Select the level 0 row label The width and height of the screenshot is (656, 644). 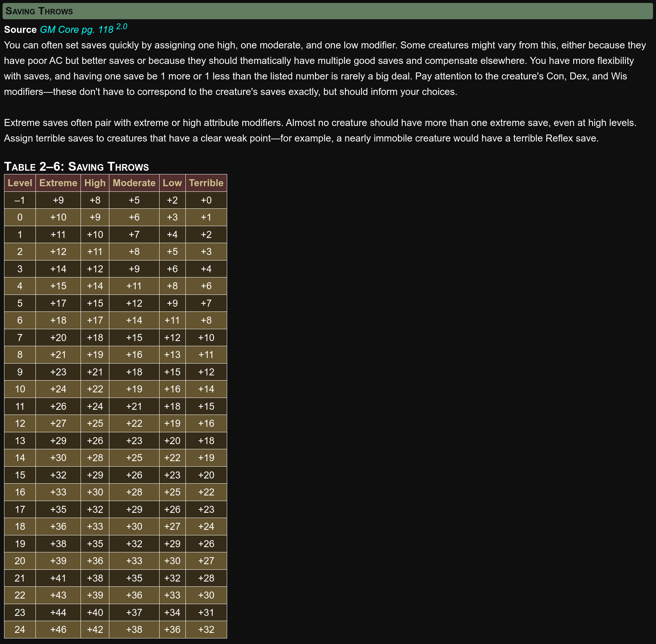coord(20,217)
